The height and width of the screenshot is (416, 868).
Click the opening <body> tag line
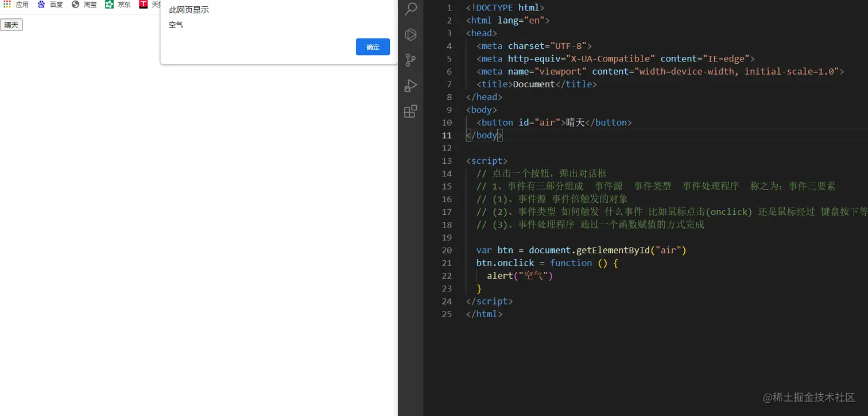[x=482, y=110]
